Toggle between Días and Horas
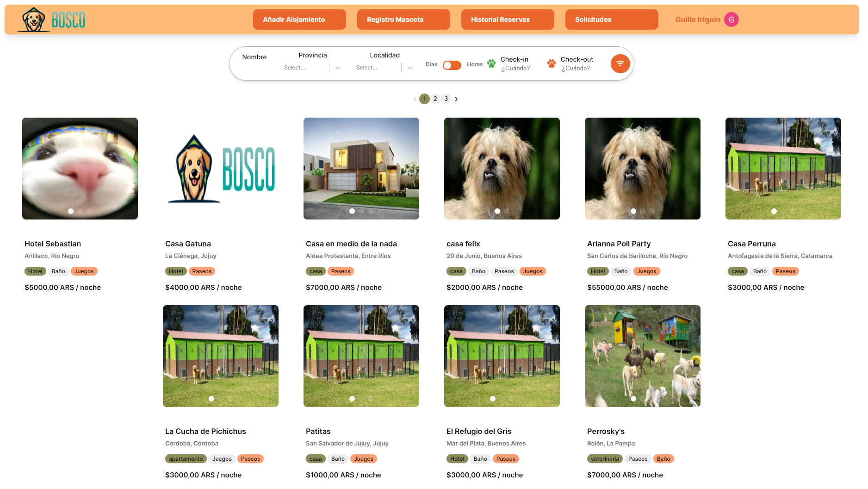 pos(452,65)
